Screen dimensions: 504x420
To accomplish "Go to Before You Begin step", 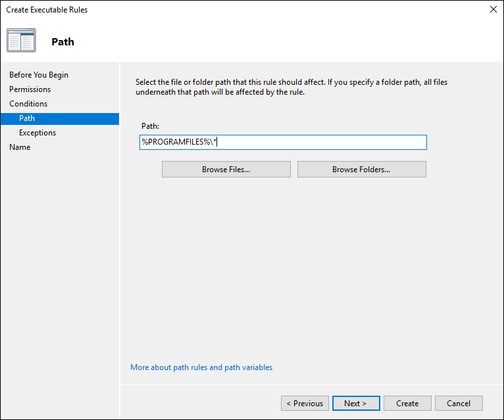I will (x=39, y=75).
